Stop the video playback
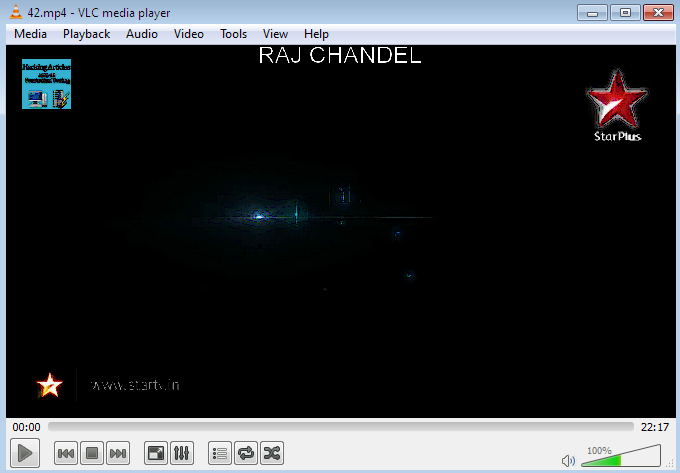680x473 pixels. coord(92,453)
